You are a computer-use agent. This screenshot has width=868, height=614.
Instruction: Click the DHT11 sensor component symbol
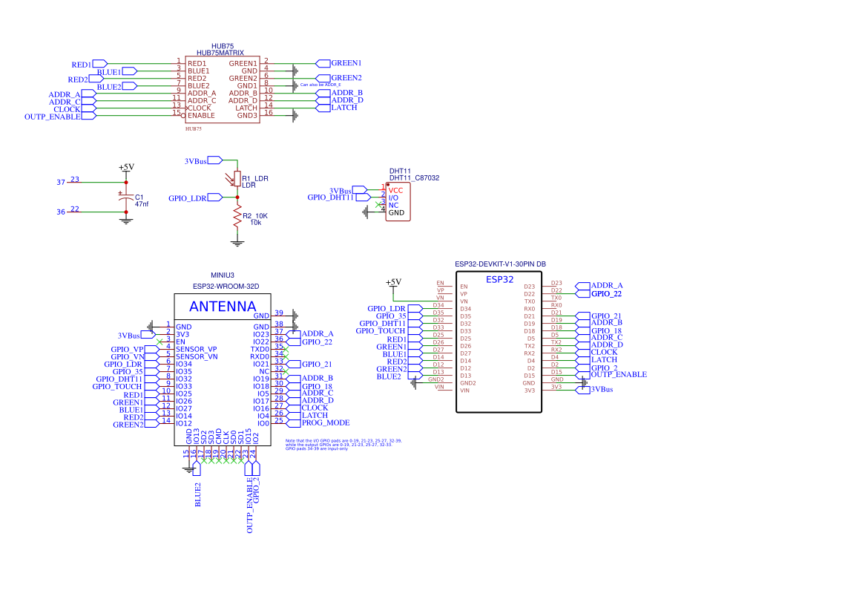[398, 202]
